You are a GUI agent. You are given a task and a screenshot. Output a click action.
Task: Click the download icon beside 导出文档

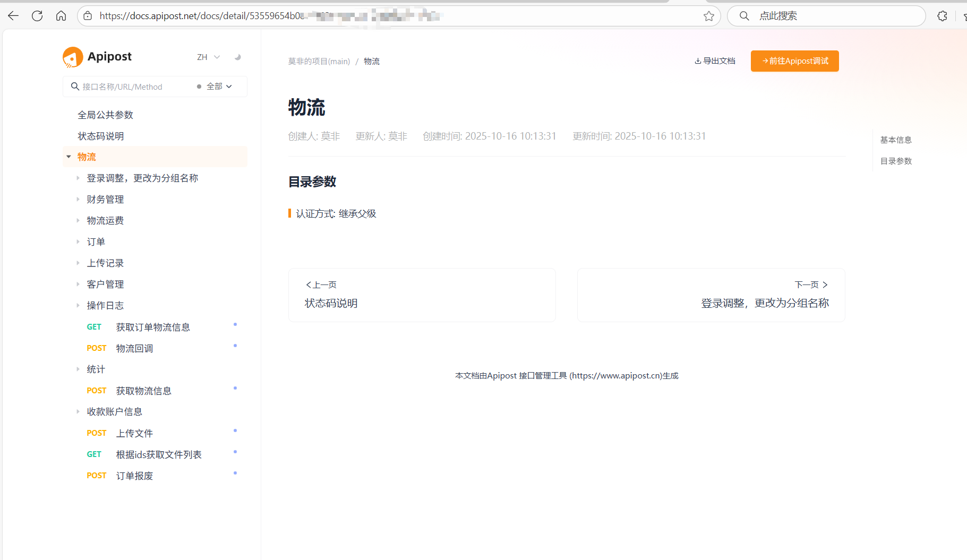pyautogui.click(x=698, y=61)
